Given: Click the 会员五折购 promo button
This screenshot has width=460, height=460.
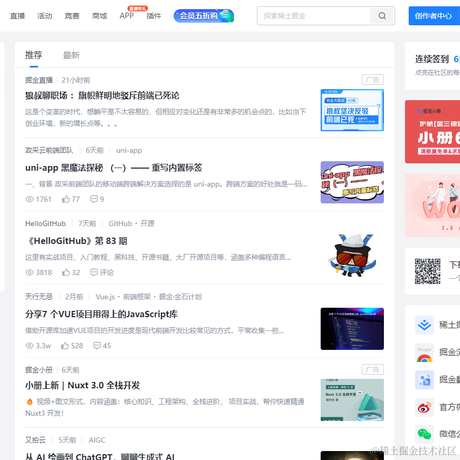Looking at the screenshot, I should click(204, 16).
